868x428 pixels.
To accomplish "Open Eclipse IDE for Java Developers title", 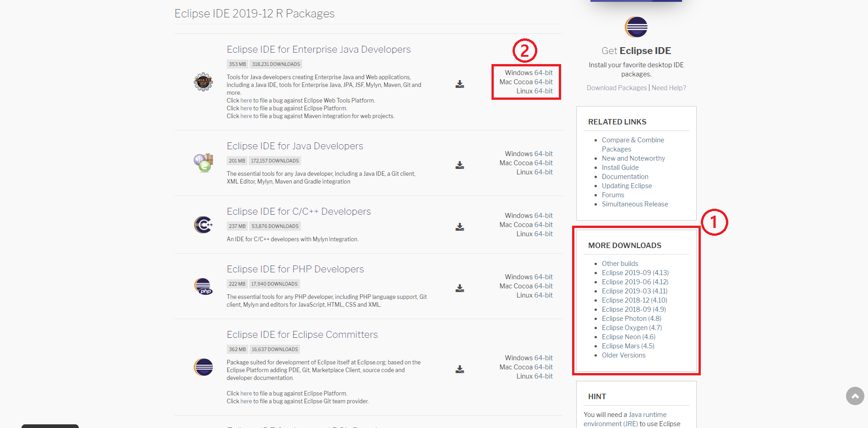I will click(295, 146).
